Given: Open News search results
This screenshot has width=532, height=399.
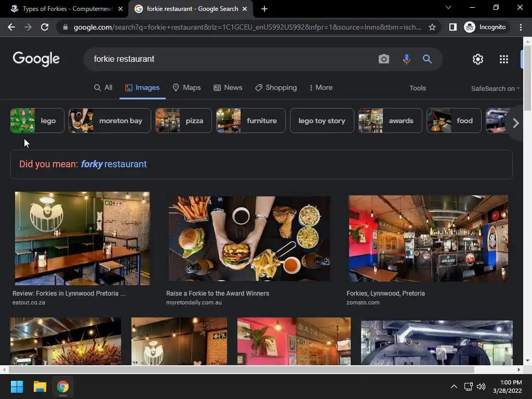Looking at the screenshot, I should coord(228,87).
